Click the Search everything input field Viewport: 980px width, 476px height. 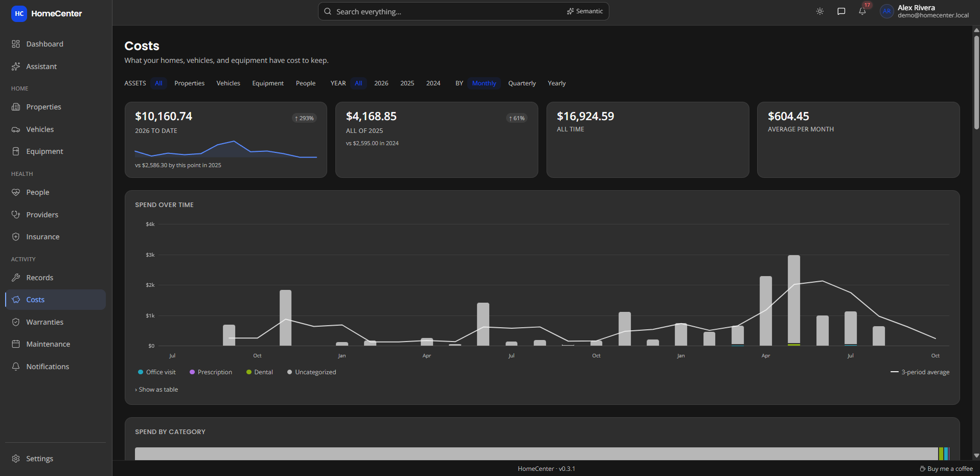pos(463,11)
